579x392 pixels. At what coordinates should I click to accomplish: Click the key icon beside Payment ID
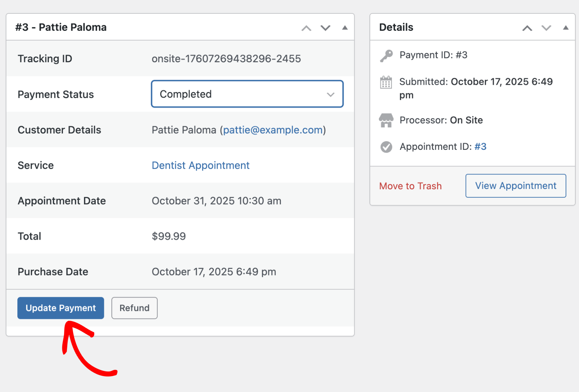[x=386, y=56]
